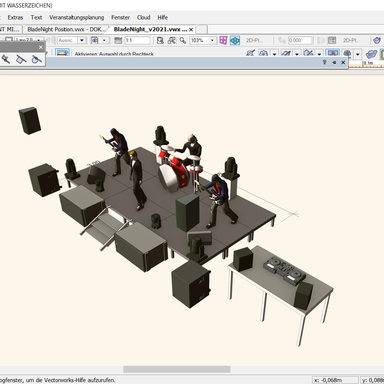Open the Veranstaltungsplanung menu
This screenshot has width=384, height=384.
77,17
